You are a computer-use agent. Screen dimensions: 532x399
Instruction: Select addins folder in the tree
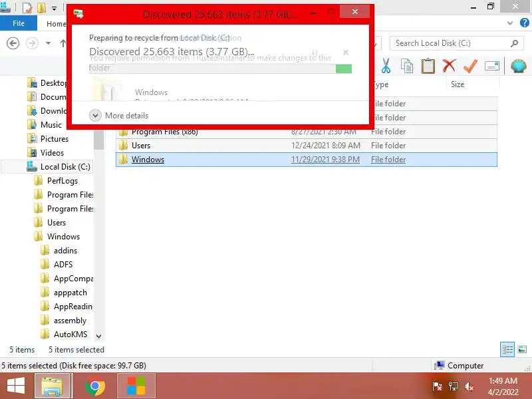pos(59,251)
